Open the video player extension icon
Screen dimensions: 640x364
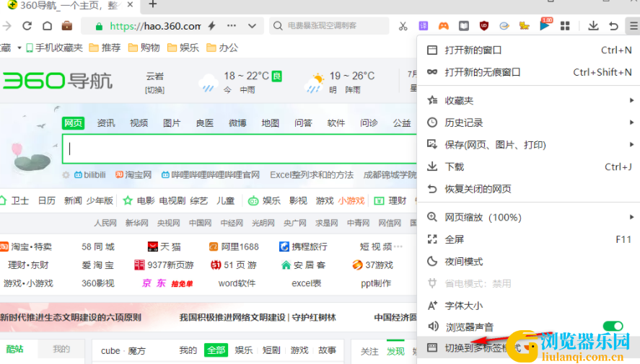[545, 25]
